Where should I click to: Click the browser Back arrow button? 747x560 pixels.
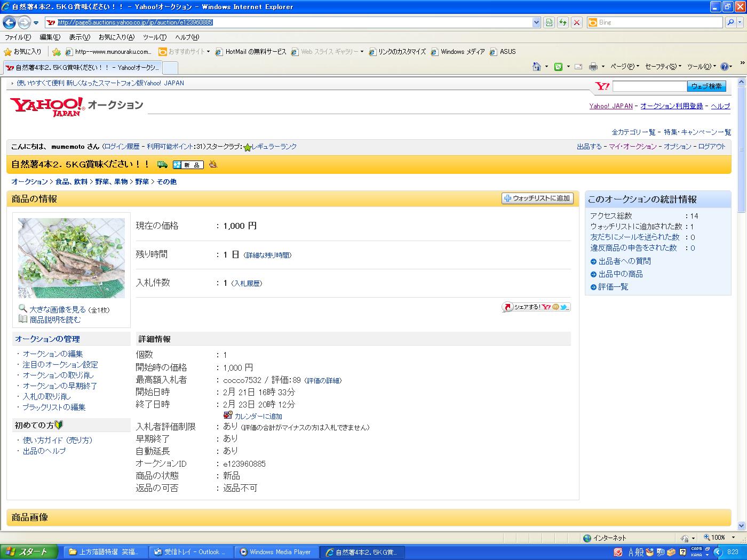(x=9, y=22)
